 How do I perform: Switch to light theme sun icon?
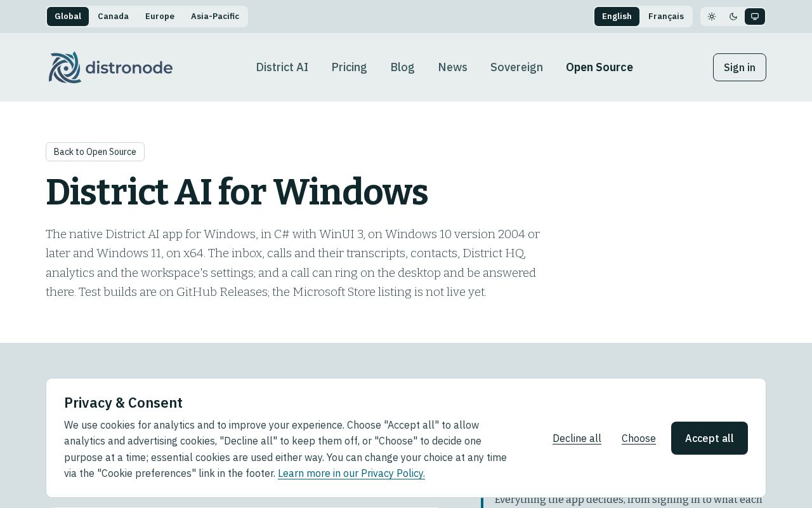click(712, 17)
